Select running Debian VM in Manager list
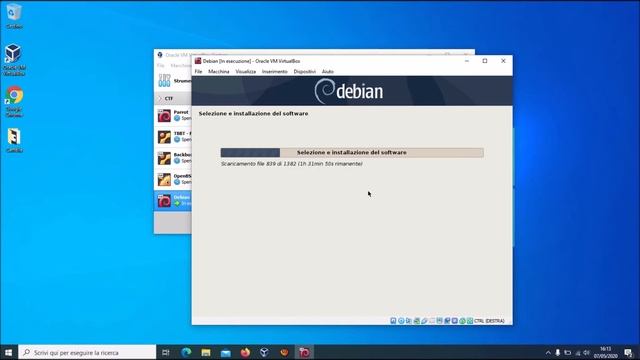This screenshot has width=640, height=360. 173,200
